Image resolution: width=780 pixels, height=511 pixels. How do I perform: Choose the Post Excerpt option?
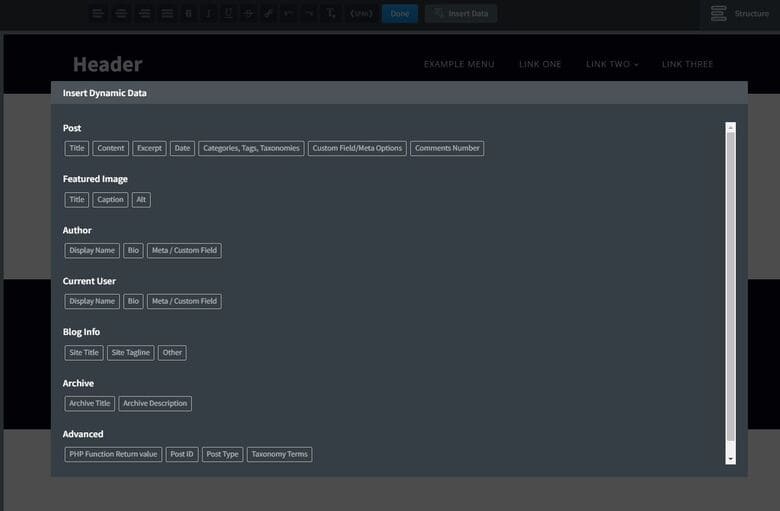click(x=149, y=148)
